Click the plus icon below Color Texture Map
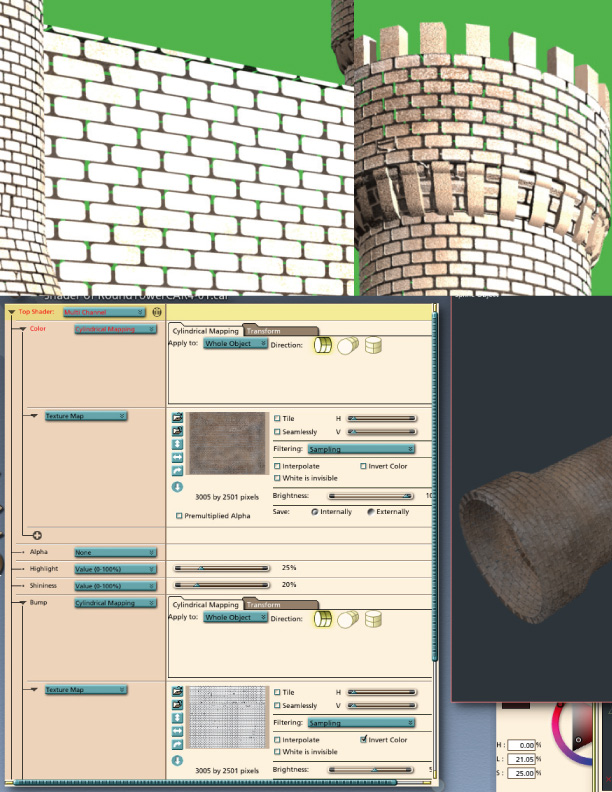612x792 pixels. [37, 535]
